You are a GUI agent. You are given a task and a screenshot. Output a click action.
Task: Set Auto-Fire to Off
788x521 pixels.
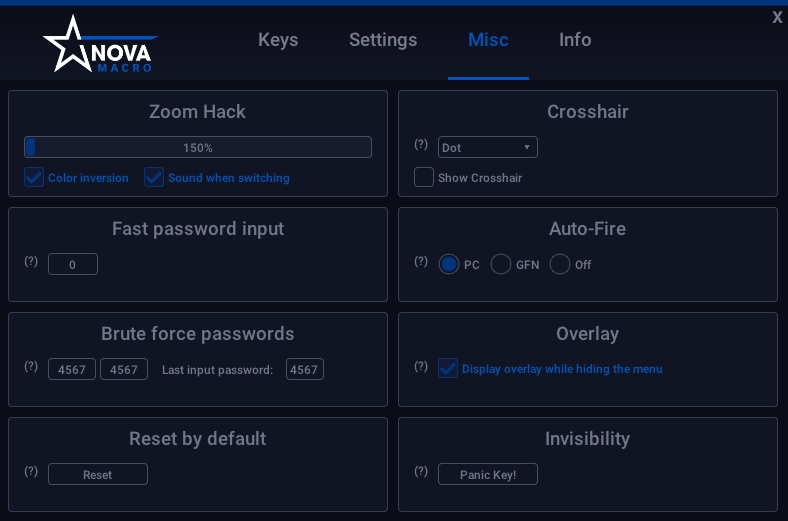[x=560, y=265]
